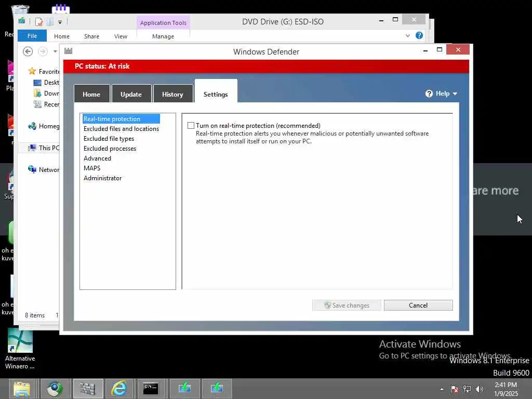Show hidden icons in system tray

[442, 389]
